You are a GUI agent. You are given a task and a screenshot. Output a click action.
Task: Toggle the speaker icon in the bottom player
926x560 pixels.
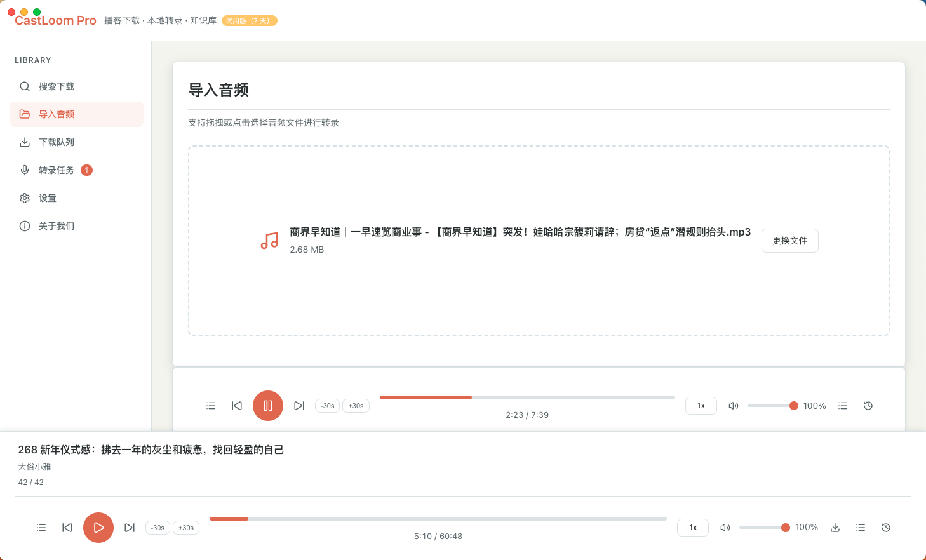click(725, 527)
